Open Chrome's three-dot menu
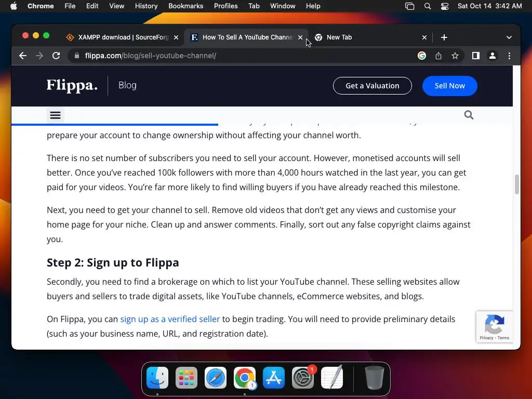Image resolution: width=532 pixels, height=399 pixels. (x=509, y=56)
